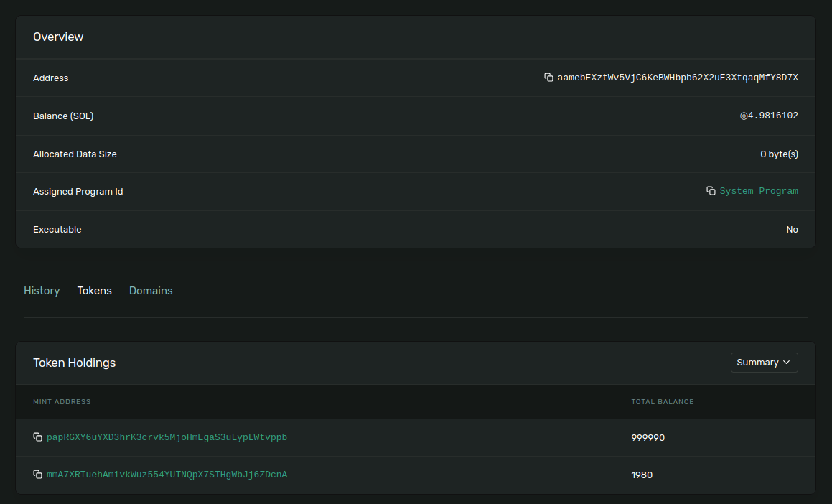Click the Mint Address column header
The height and width of the screenshot is (504, 832).
(x=62, y=401)
